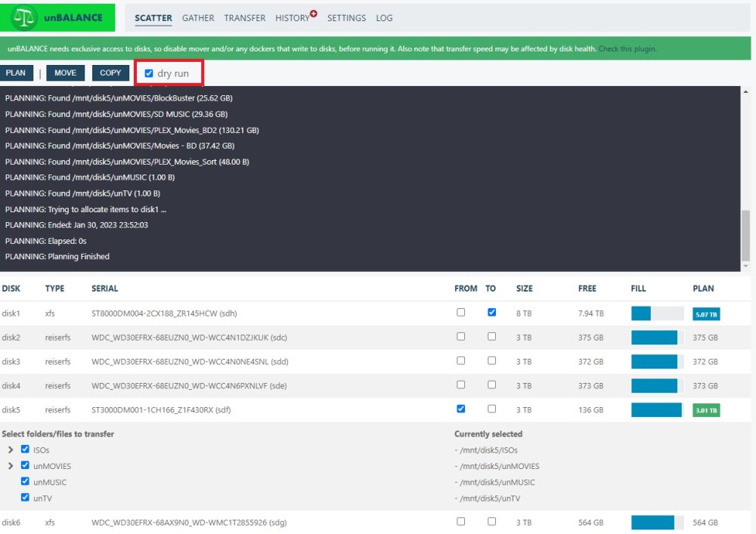The image size is (756, 534).
Task: Check the FROM box for disk1
Action: coord(461,313)
